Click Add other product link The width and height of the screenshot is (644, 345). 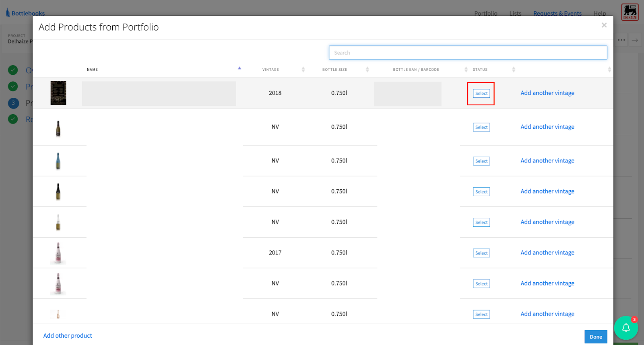(x=68, y=336)
